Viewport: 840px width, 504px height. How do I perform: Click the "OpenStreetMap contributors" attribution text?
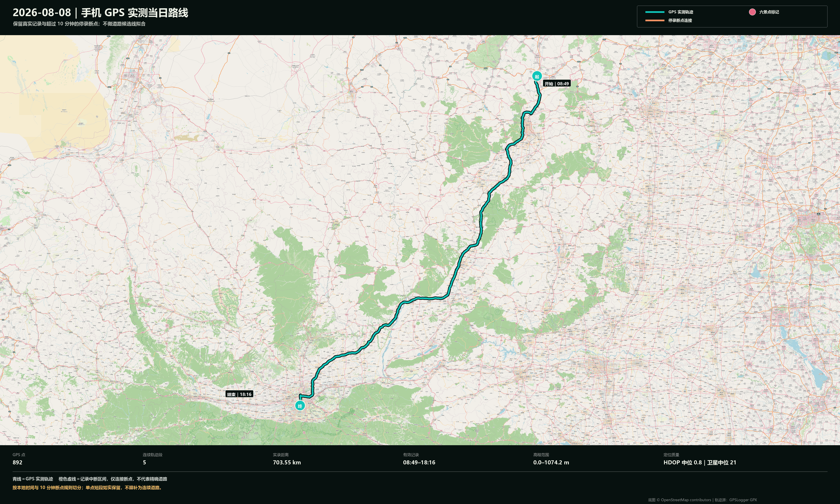(x=686, y=500)
